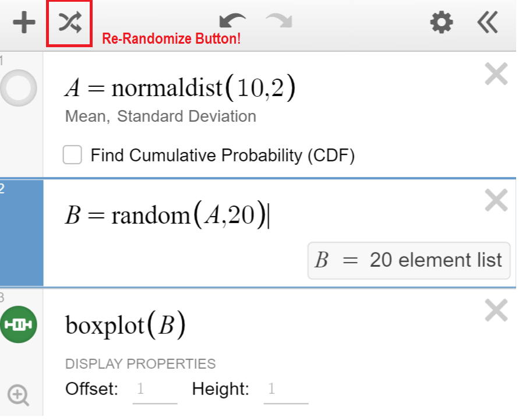Collapse the expression list panel
The image size is (519, 420).
488,23
